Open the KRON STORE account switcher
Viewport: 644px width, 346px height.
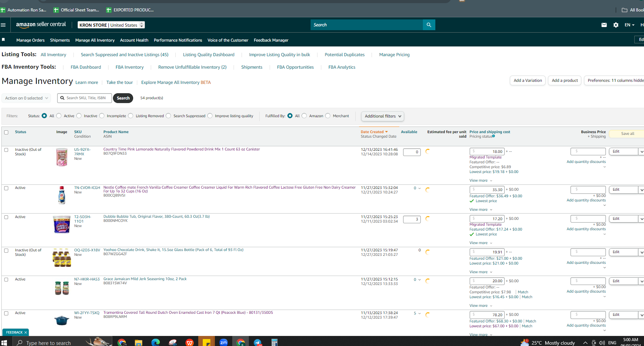click(111, 25)
